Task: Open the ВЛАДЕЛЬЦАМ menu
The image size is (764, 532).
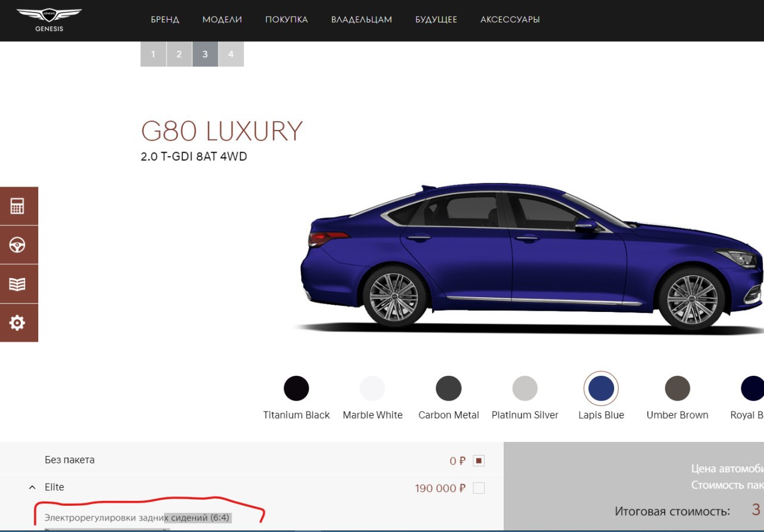Action: coord(362,20)
